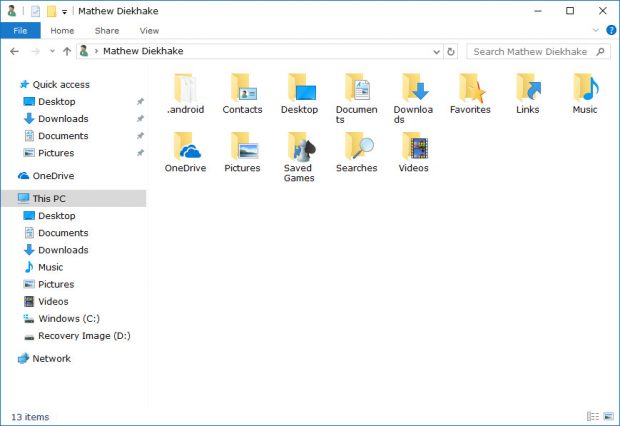Select Documents under This PC
The width and height of the screenshot is (620, 426).
point(63,233)
